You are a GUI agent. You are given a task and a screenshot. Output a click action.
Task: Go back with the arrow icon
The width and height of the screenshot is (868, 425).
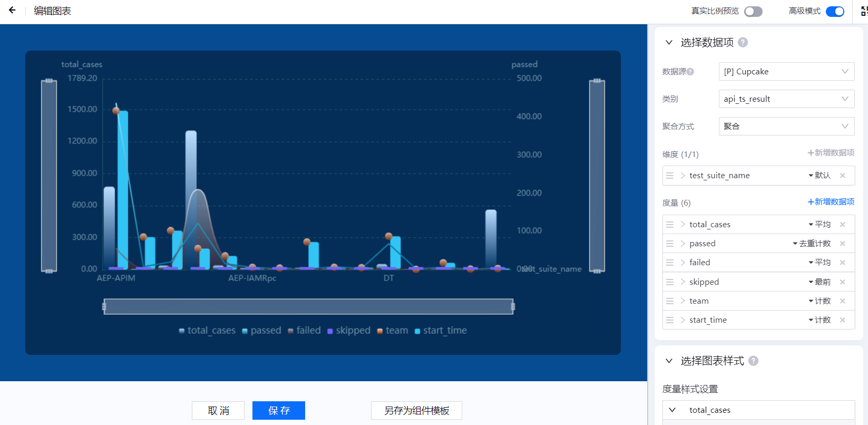(x=12, y=10)
